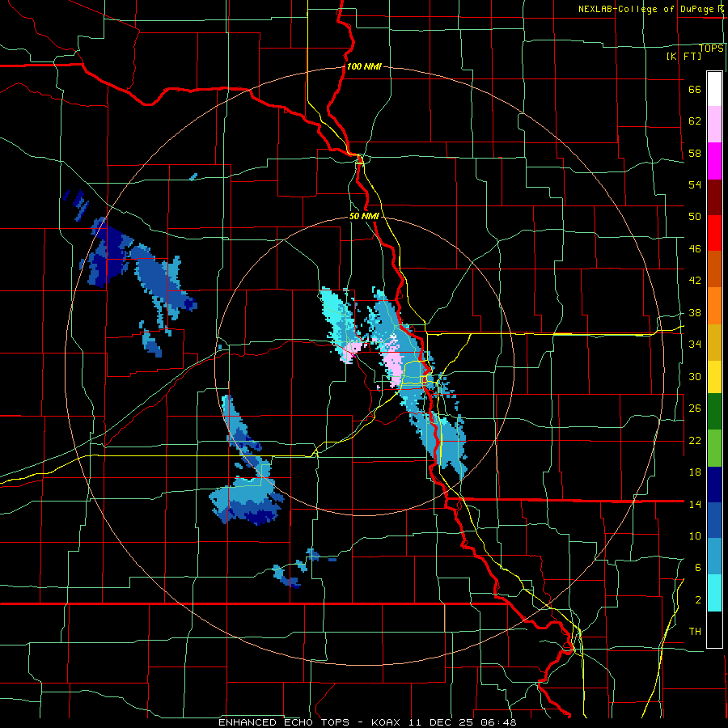
Task: Click the bright red swatch between 46 and 50
Action: [x=714, y=233]
